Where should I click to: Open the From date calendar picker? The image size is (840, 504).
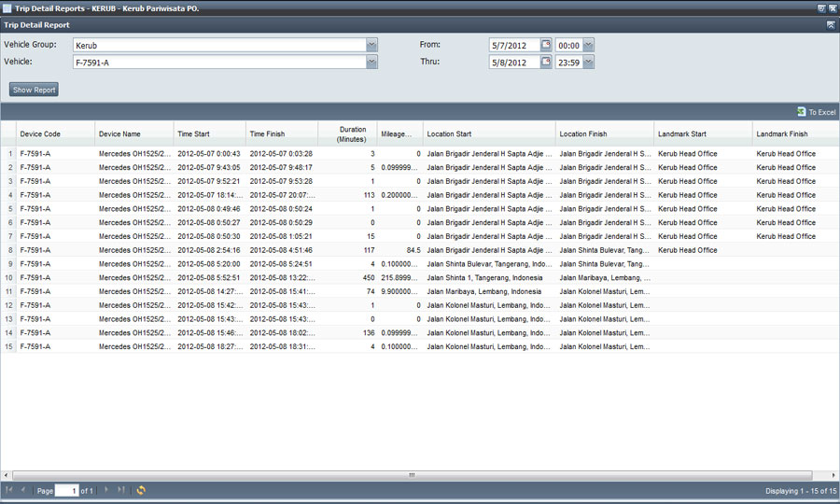coord(546,45)
